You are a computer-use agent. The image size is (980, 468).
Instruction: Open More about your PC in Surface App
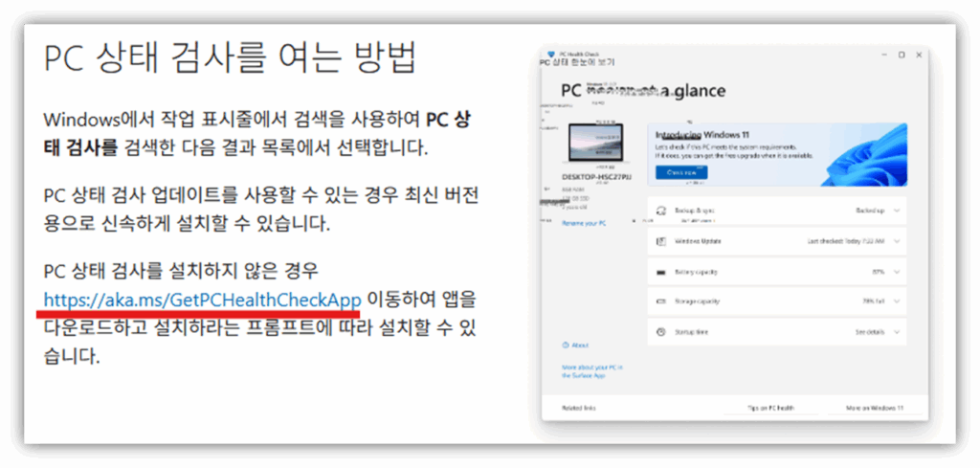593,370
